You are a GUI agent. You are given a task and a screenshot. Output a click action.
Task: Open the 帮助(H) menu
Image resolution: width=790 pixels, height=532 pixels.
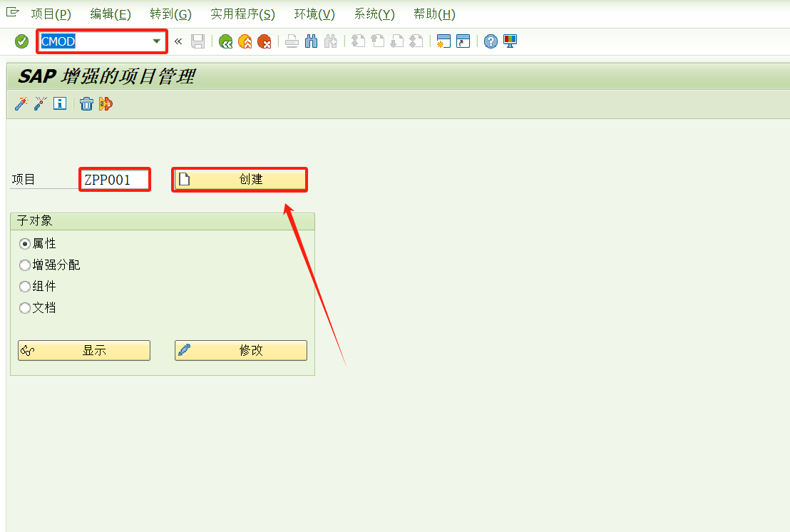tap(434, 14)
